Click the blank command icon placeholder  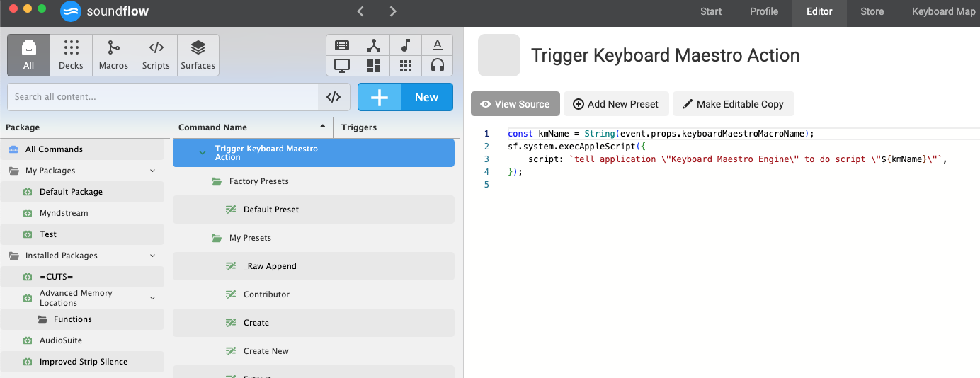499,55
